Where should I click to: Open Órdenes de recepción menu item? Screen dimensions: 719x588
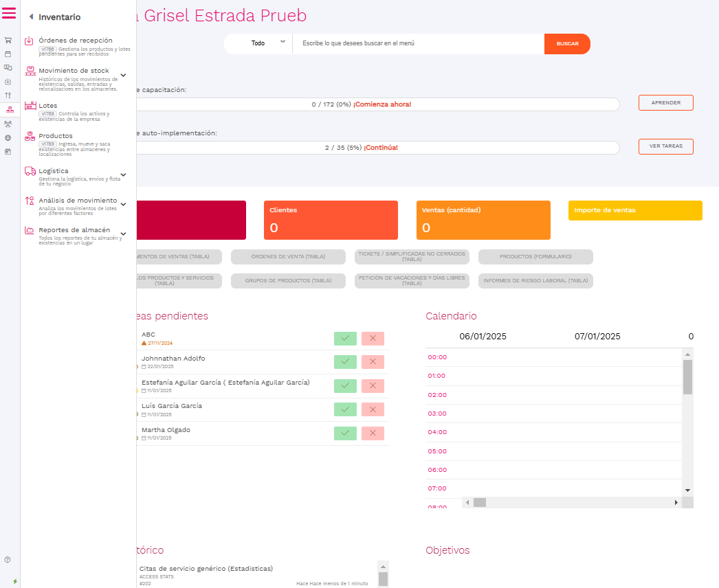(x=75, y=41)
